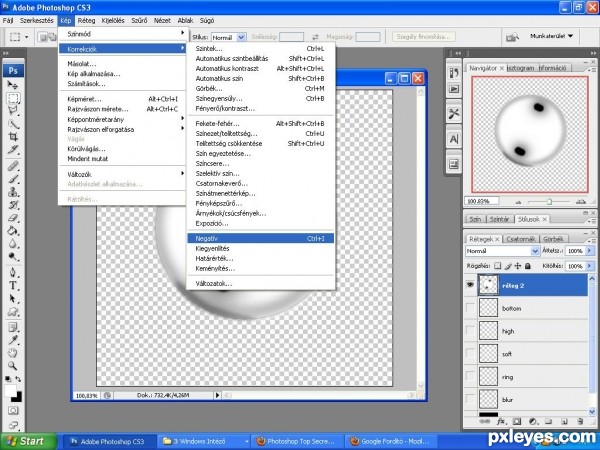The height and width of the screenshot is (450, 600).
Task: Click the add layer mask icon
Action: (x=517, y=421)
